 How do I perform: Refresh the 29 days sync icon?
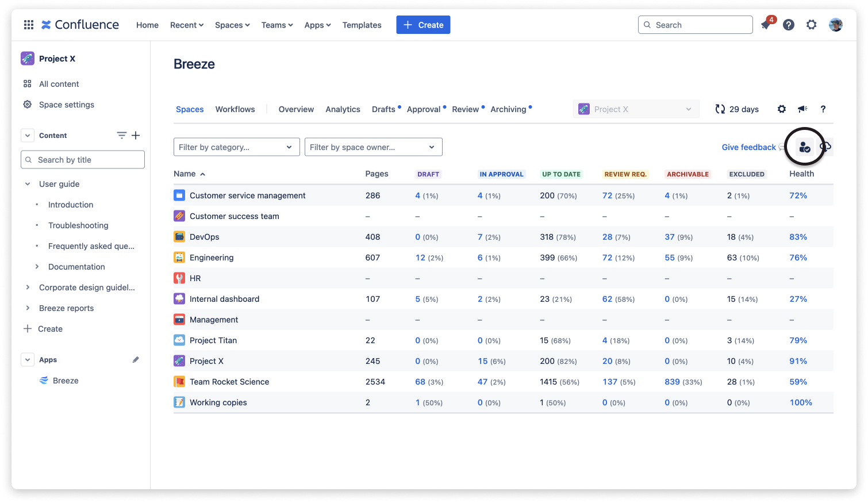720,109
